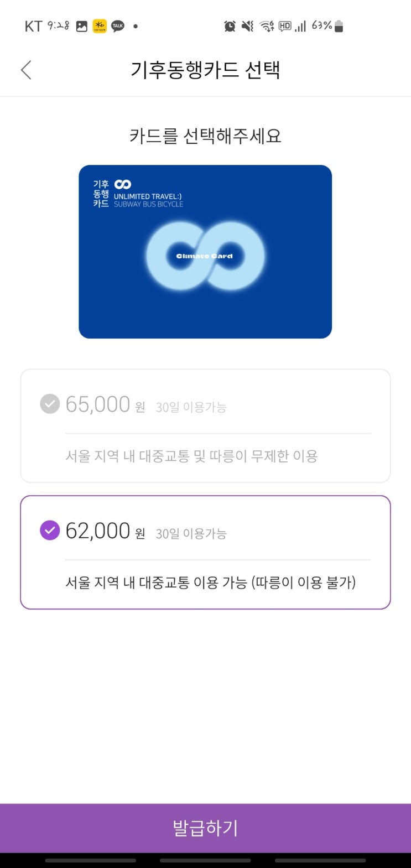This screenshot has height=868, width=411.
Task: Tap the small infinity logo beside 기후동행카드
Action: [122, 184]
